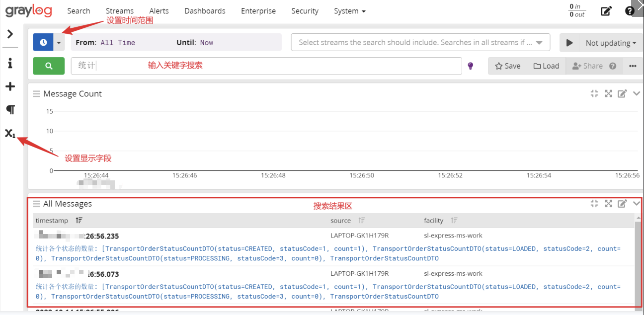
Task: Open the 'Not updating' refresh rate dropdown
Action: tap(610, 43)
